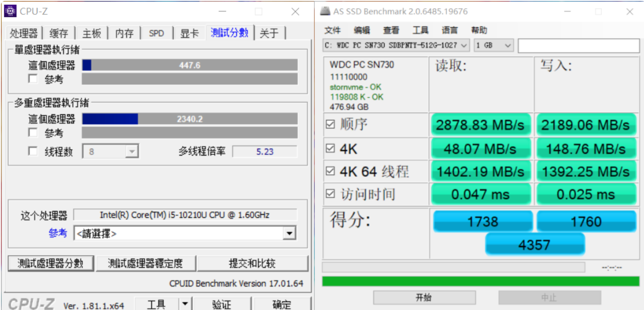This screenshot has width=644, height=310.
Task: Click the write score 1760
Action: tap(586, 221)
